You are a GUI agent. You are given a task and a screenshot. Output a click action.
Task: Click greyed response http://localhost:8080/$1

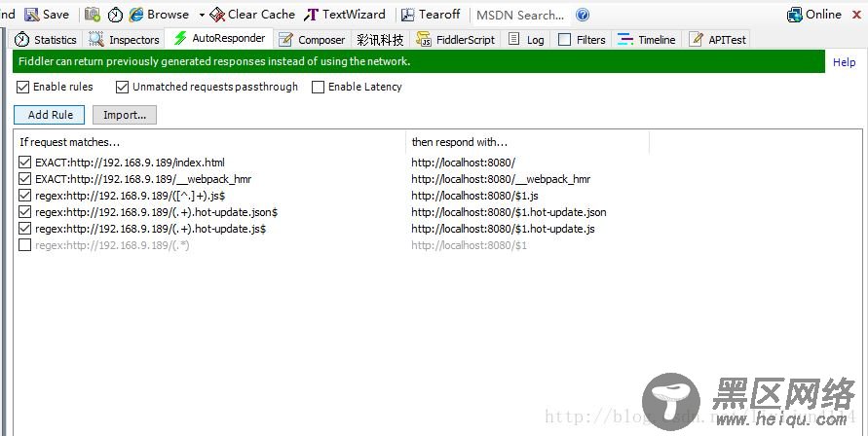pyautogui.click(x=469, y=245)
